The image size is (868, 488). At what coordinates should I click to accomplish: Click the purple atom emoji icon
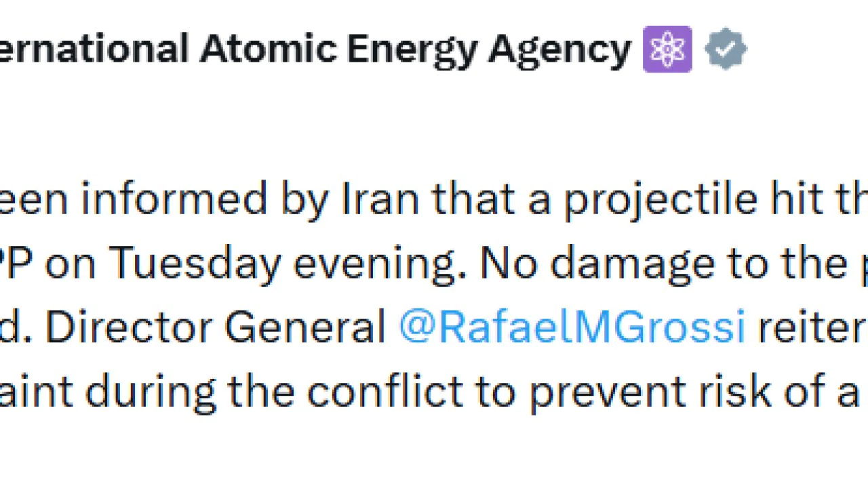[x=667, y=49]
